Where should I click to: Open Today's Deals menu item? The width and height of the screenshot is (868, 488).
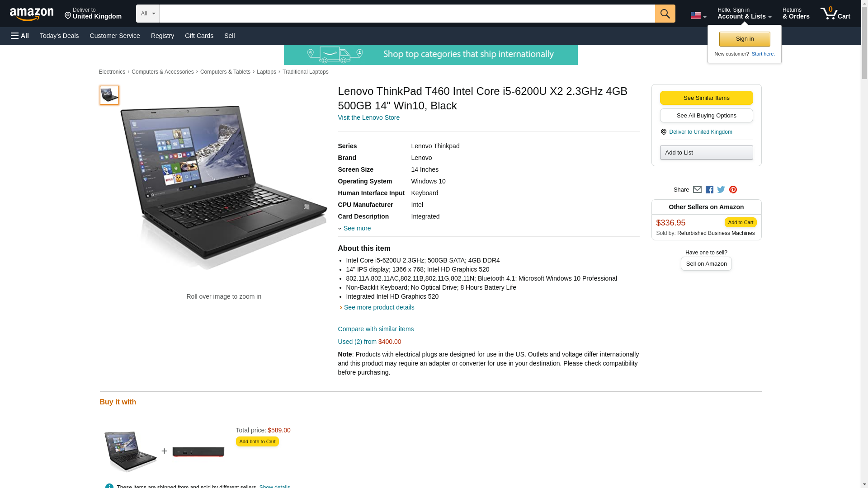[x=59, y=36]
